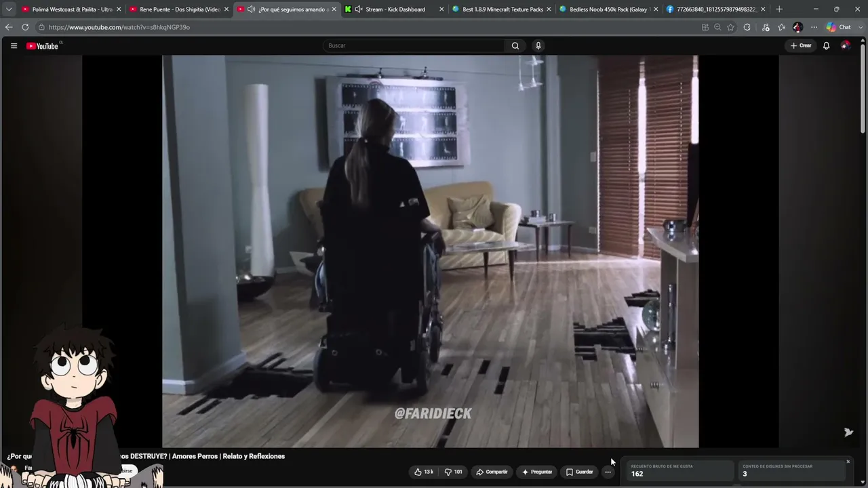The height and width of the screenshot is (488, 868).
Task: Focus the Buscar search field
Action: coord(414,45)
